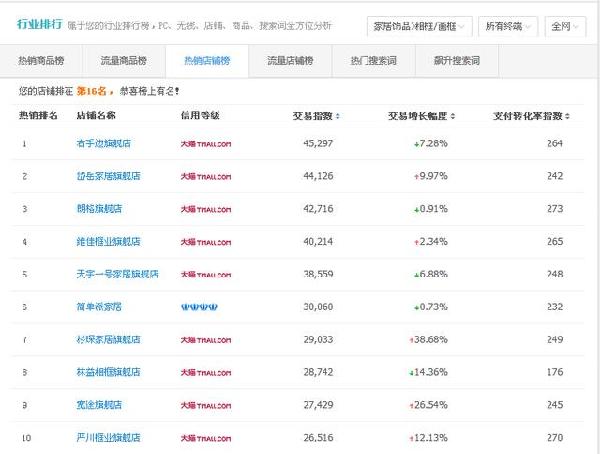
Task: Open shop link 天宇一号家居旗舰店
Action: (x=117, y=274)
